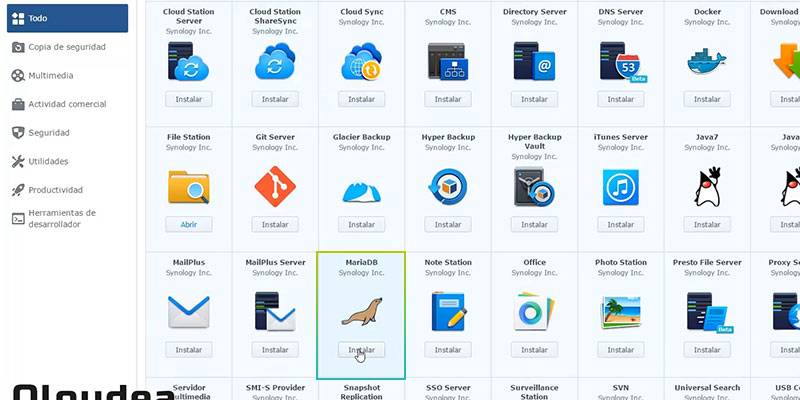This screenshot has width=800, height=400.
Task: Install the MailPlus package
Action: pyautogui.click(x=188, y=350)
